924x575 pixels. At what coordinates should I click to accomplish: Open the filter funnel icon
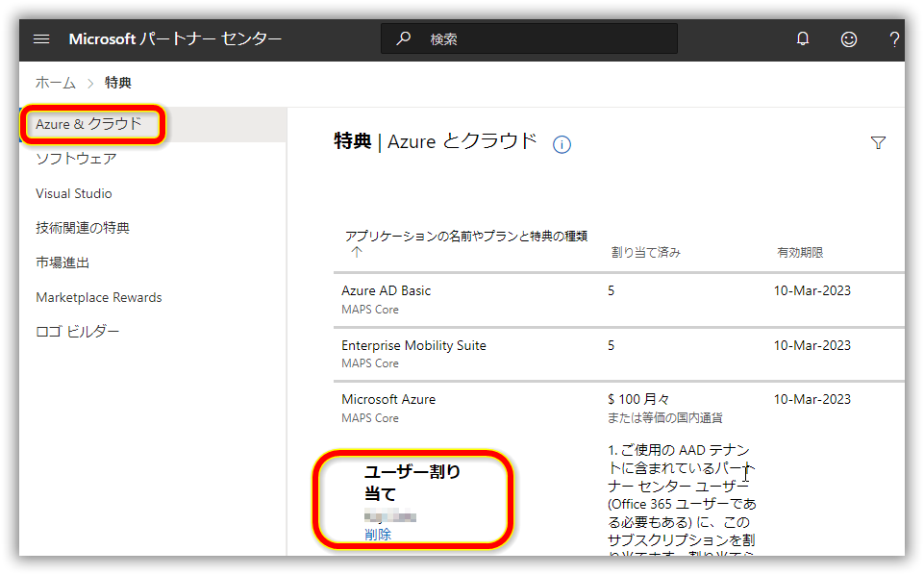click(878, 142)
